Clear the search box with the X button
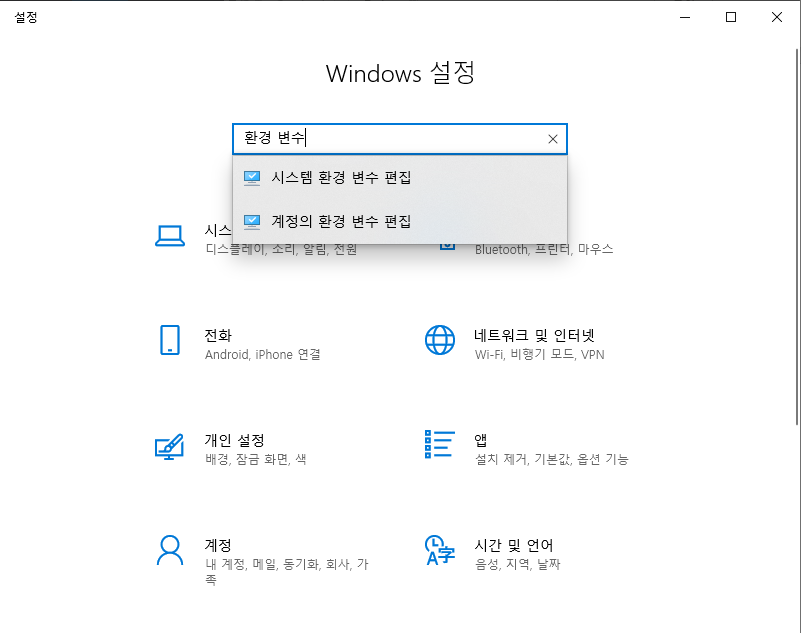Viewport: 801px width, 633px height. [x=553, y=139]
